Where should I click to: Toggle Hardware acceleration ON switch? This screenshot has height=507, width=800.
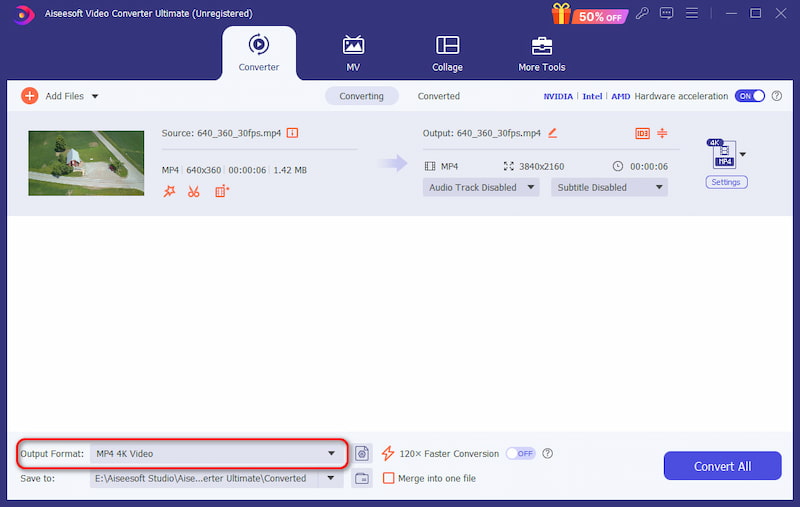point(749,96)
